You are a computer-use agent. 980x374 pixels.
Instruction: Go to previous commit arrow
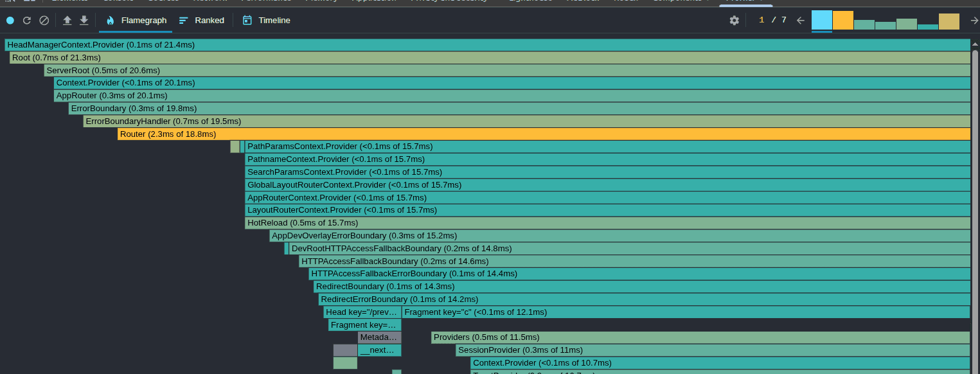[x=800, y=21]
